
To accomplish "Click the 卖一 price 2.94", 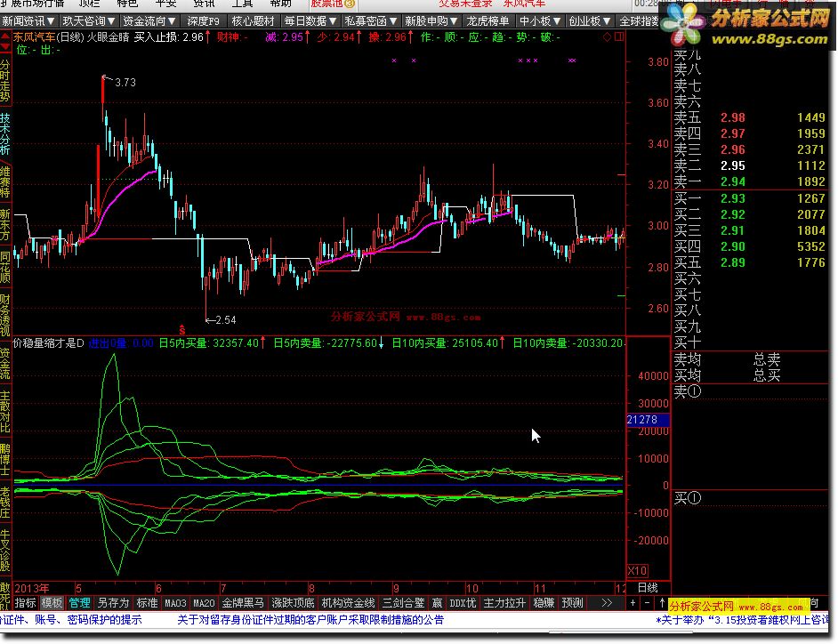I will click(732, 181).
